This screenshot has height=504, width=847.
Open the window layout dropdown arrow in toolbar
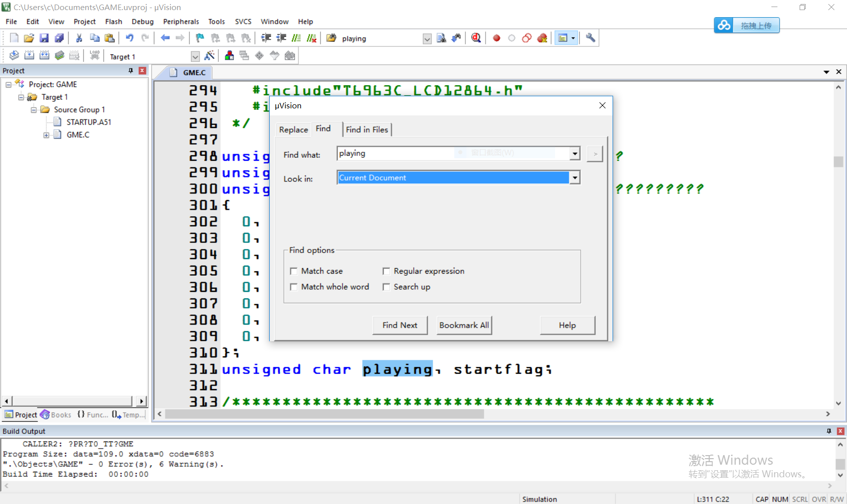coord(573,38)
